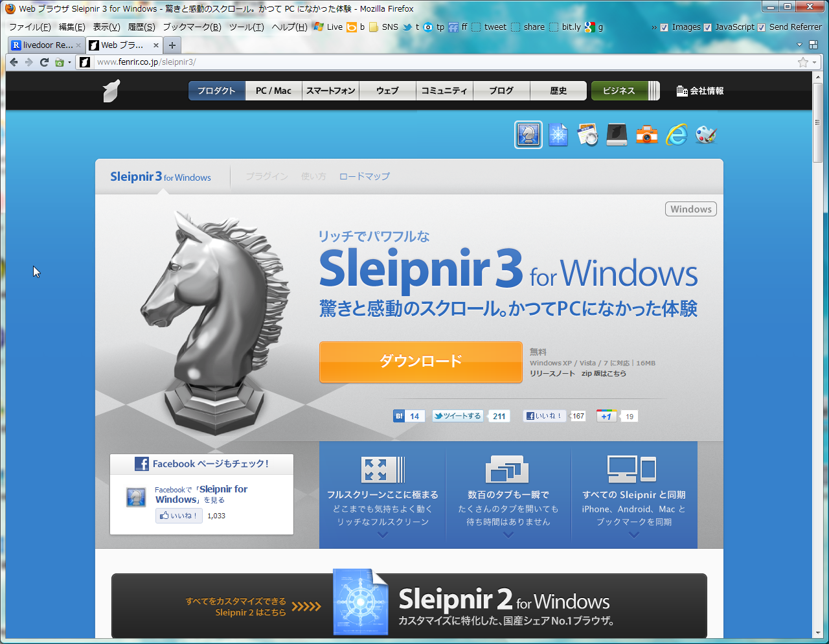Open the リリースノート link
Viewport: 829px width, 644px height.
[552, 374]
